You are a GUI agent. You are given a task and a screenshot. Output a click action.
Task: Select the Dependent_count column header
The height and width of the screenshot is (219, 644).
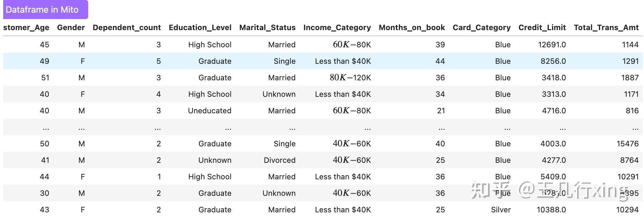(x=127, y=28)
